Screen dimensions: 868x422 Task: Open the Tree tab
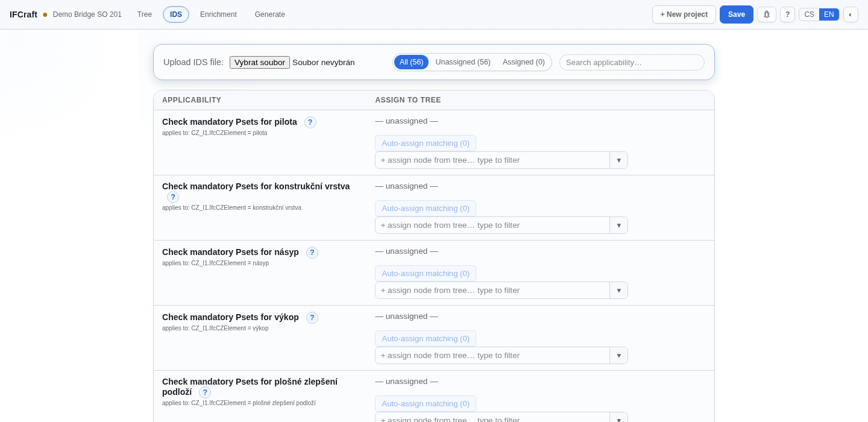point(145,14)
